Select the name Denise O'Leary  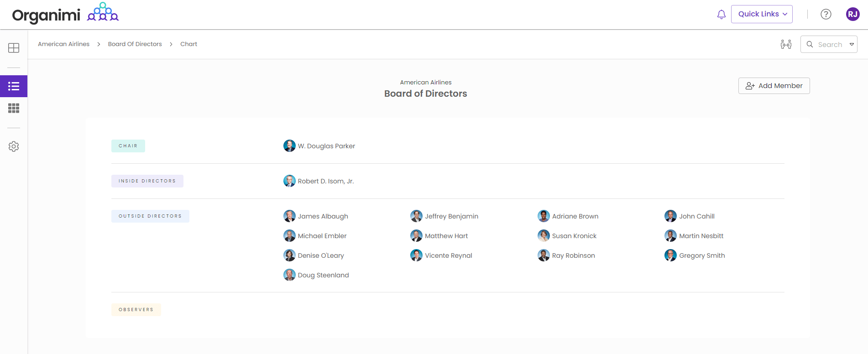(x=321, y=255)
